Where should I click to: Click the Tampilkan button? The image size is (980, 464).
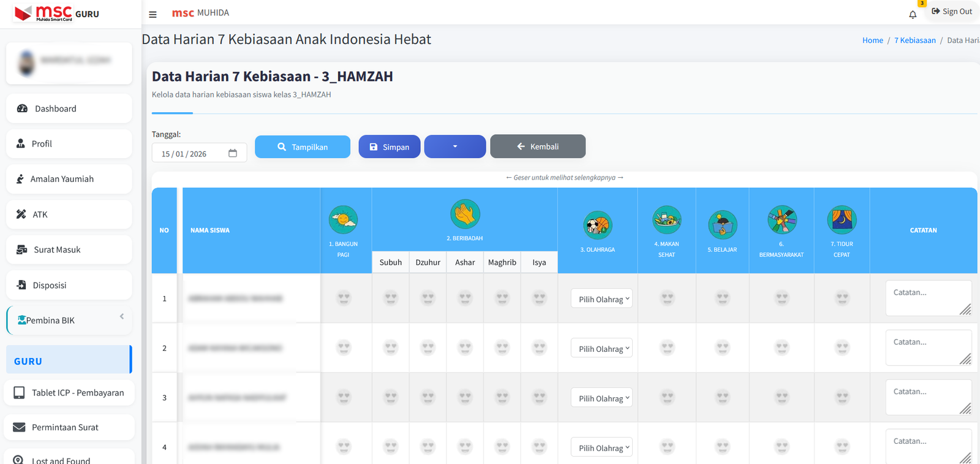[303, 147]
